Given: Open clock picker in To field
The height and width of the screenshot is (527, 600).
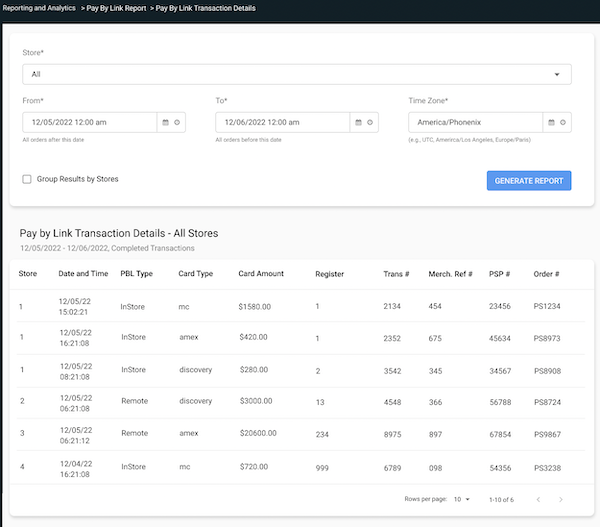Looking at the screenshot, I should click(370, 122).
